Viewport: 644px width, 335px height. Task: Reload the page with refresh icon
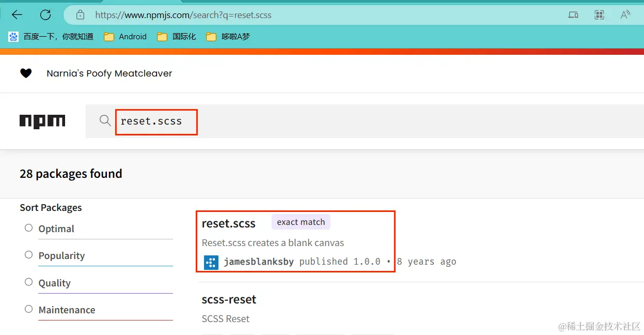[x=45, y=14]
